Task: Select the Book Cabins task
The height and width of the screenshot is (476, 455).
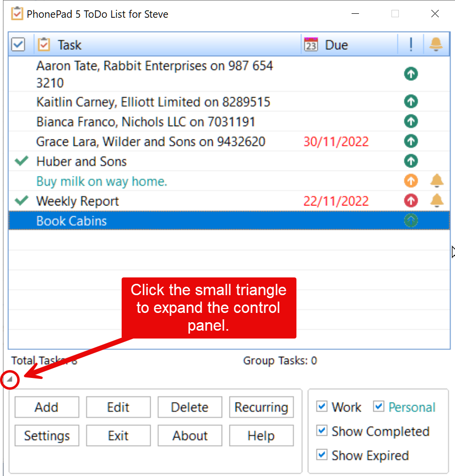Action: pos(229,221)
